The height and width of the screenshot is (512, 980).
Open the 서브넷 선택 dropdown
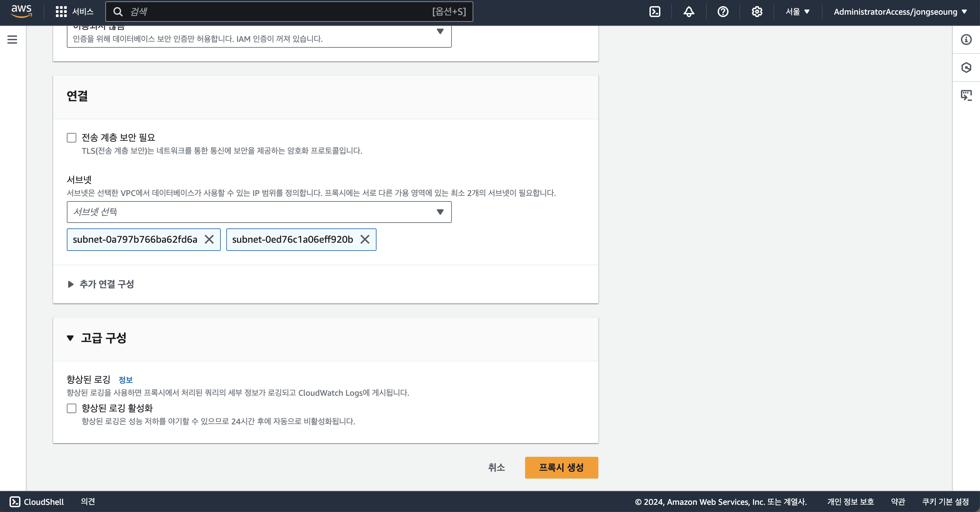(259, 212)
